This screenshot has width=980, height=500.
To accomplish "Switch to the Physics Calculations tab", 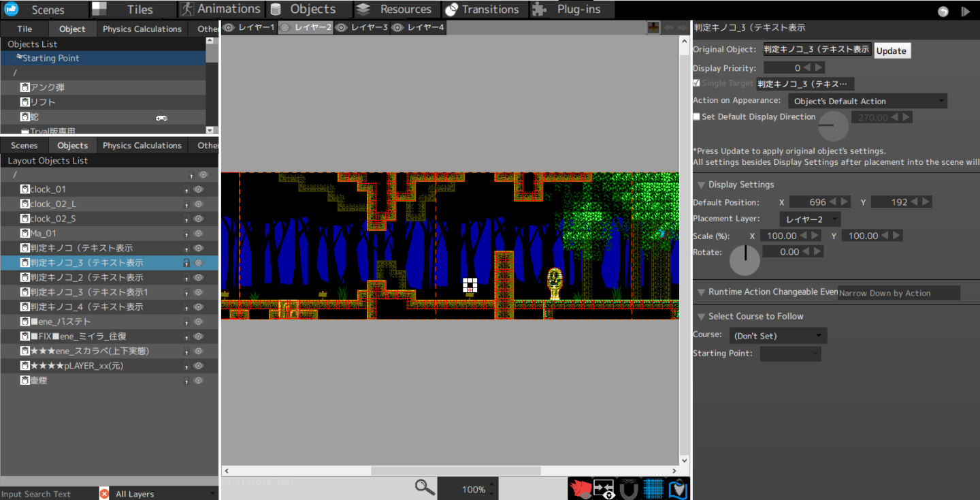I will pos(141,29).
